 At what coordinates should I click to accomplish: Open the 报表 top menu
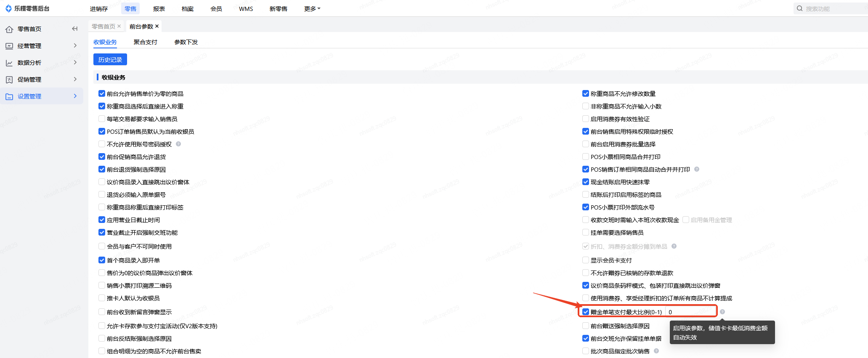(159, 9)
